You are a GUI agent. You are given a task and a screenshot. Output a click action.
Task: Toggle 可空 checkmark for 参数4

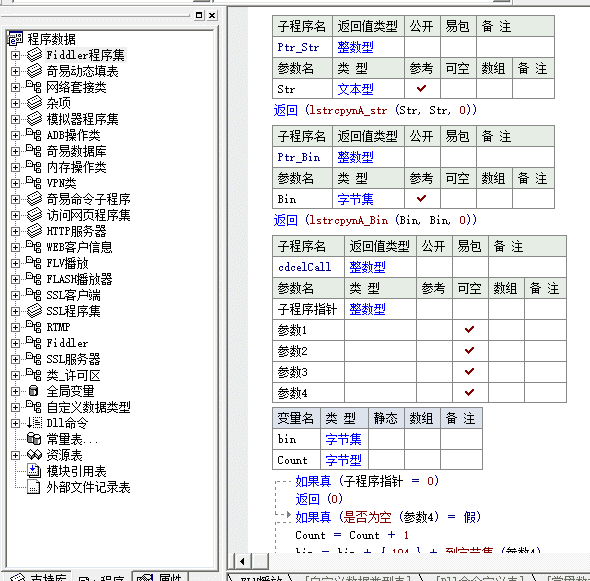(470, 392)
